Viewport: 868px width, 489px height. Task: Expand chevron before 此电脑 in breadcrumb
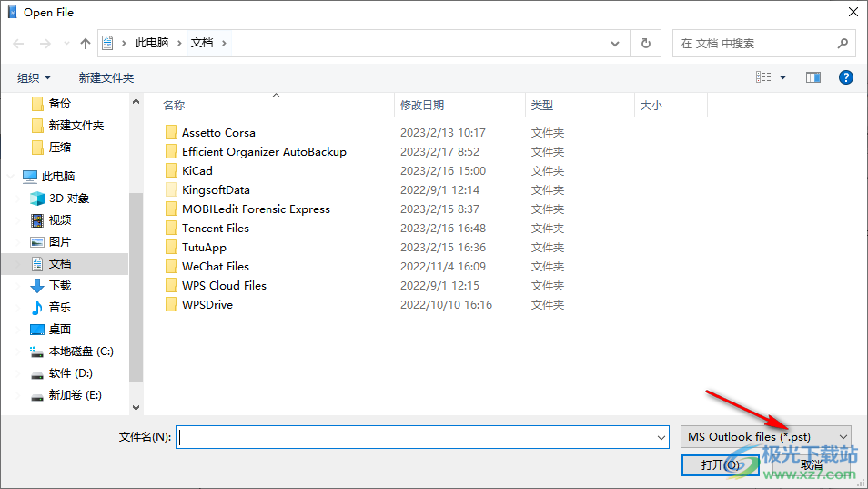(x=124, y=43)
